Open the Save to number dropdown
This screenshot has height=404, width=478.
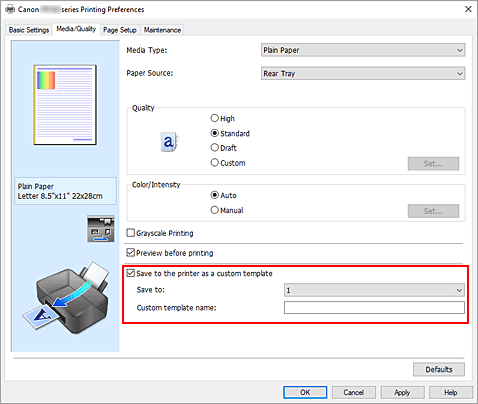pos(374,290)
